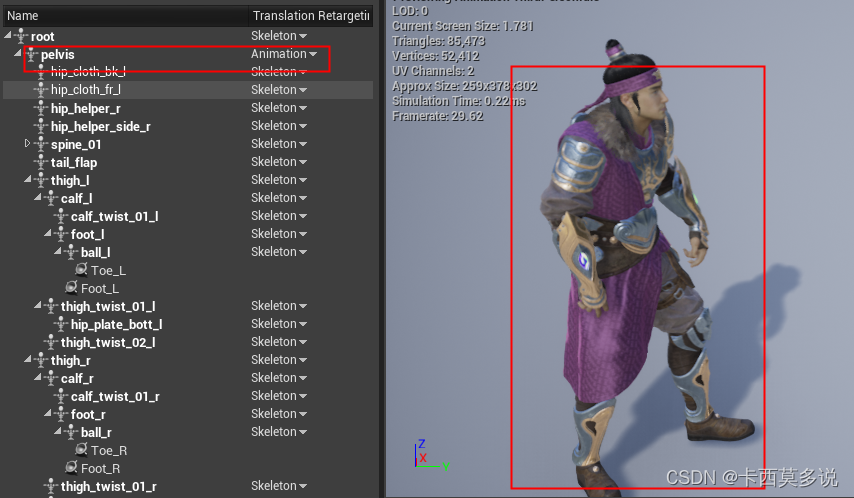Select the Toe_L socket label
Screen dimensions: 854x498
point(108,270)
